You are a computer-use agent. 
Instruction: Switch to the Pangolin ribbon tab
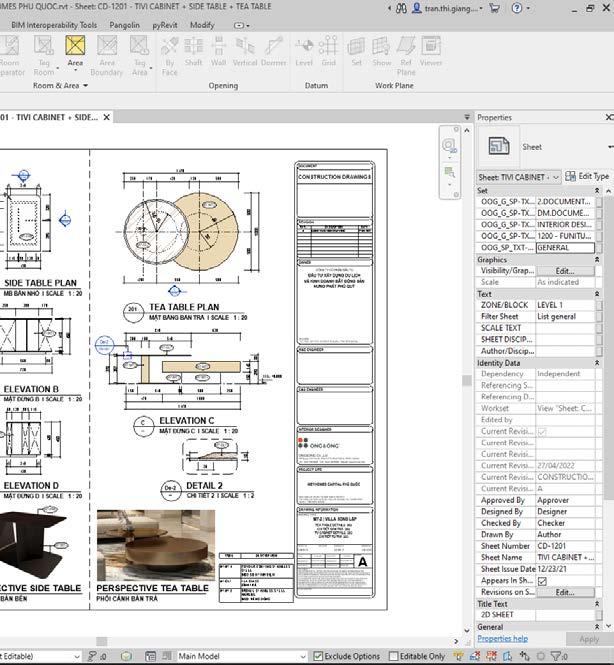click(123, 24)
